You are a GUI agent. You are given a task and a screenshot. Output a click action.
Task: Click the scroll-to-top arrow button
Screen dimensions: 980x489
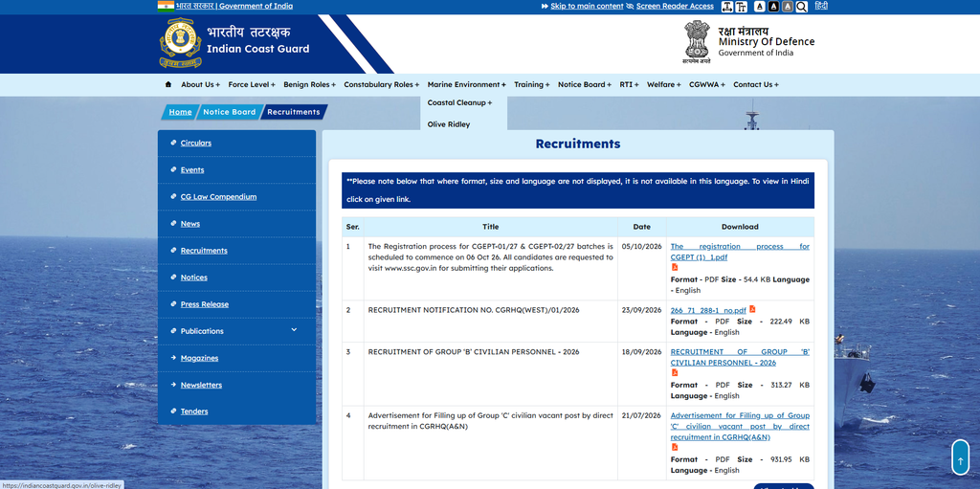point(960,457)
